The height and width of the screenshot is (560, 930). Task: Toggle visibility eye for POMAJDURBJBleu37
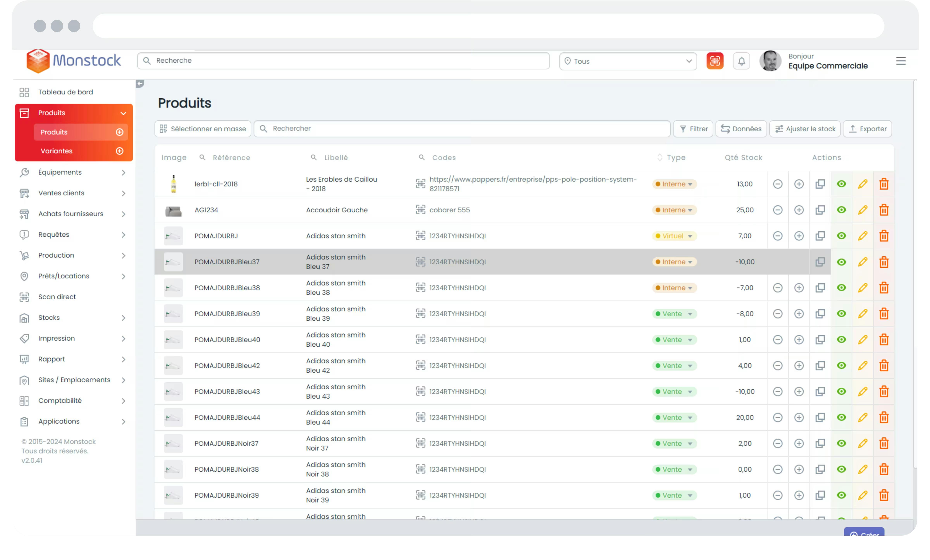(x=841, y=262)
